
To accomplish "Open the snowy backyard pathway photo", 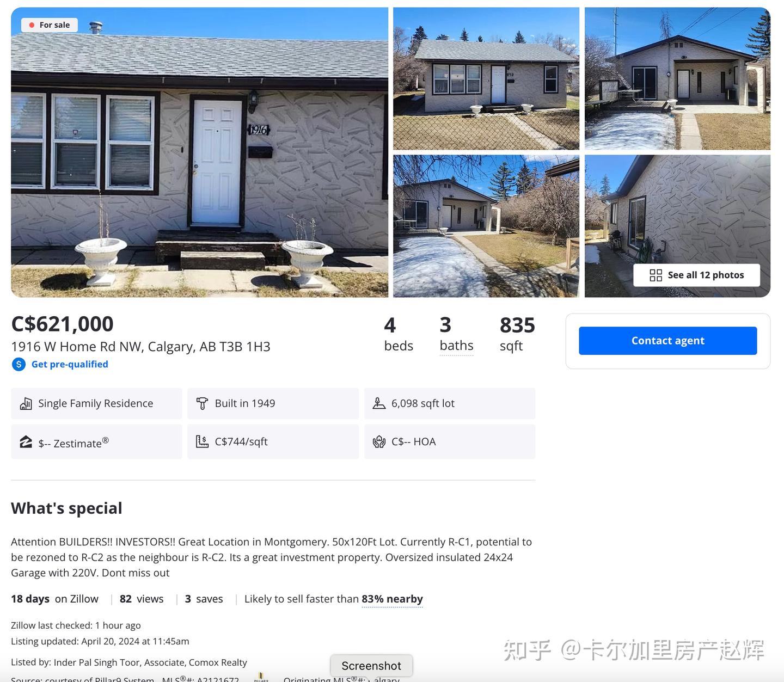I will [486, 226].
